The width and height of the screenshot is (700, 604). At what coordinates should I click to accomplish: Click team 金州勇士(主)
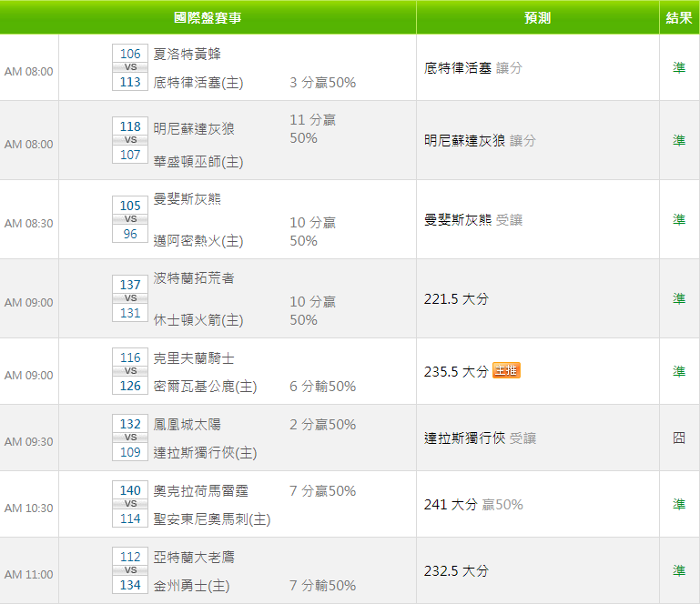pyautogui.click(x=191, y=586)
